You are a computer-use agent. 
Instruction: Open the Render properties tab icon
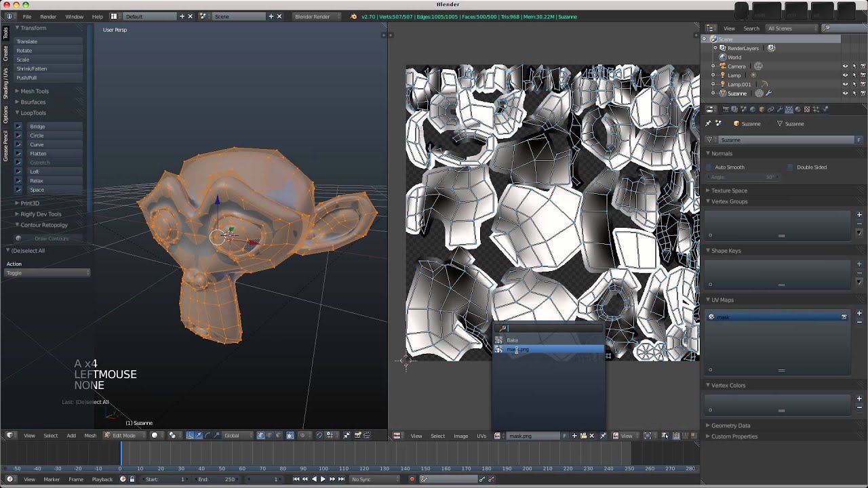click(x=726, y=109)
